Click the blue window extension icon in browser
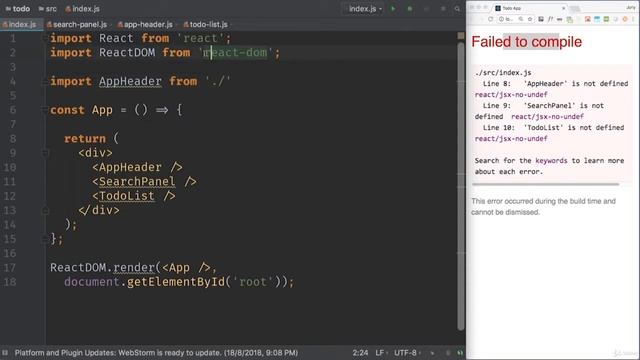The width and height of the screenshot is (640, 360). click(597, 19)
